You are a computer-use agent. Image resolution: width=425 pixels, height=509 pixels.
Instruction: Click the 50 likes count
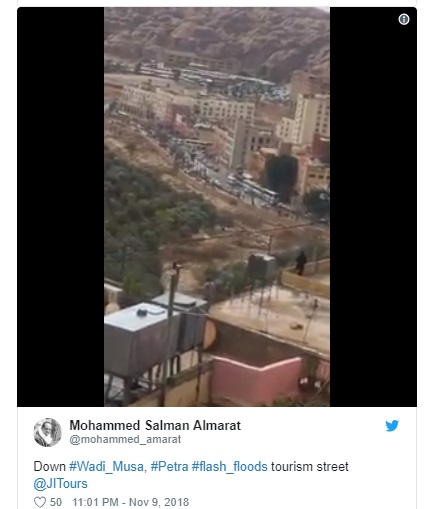[x=56, y=502]
